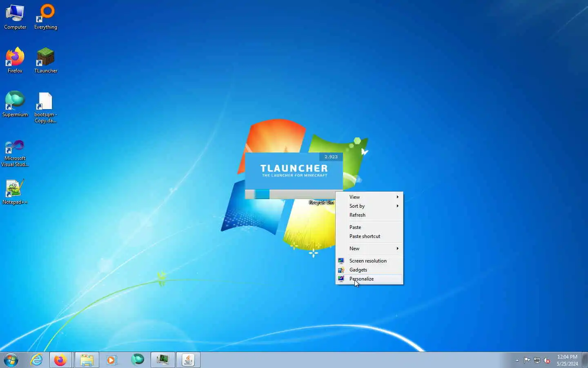Open the muted volume speaker icon
The width and height of the screenshot is (588, 368).
tap(547, 360)
